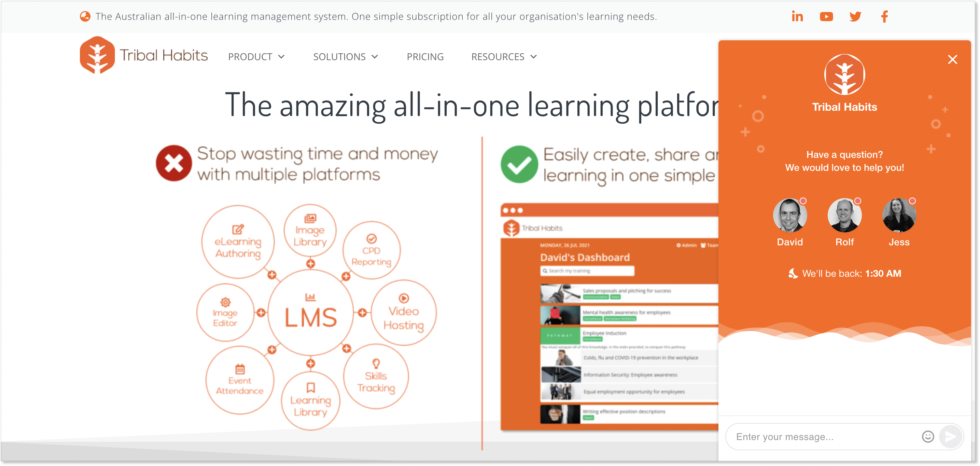The height and width of the screenshot is (466, 980).
Task: Click the Video Hosting circle
Action: 403,313
